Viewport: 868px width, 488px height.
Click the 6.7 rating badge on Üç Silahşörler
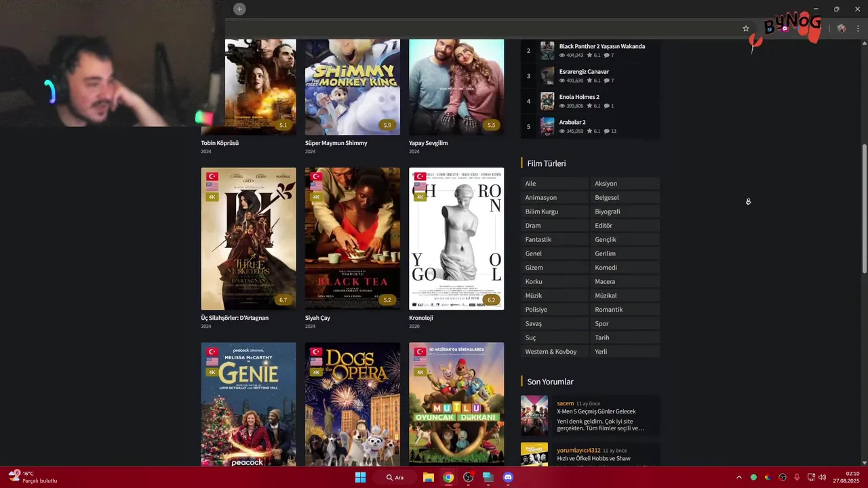click(x=283, y=300)
